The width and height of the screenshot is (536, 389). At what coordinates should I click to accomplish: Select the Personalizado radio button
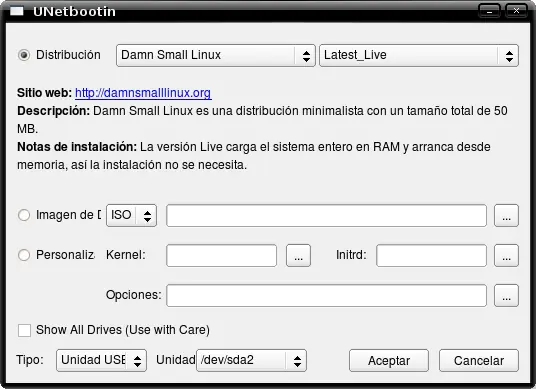[24, 255]
